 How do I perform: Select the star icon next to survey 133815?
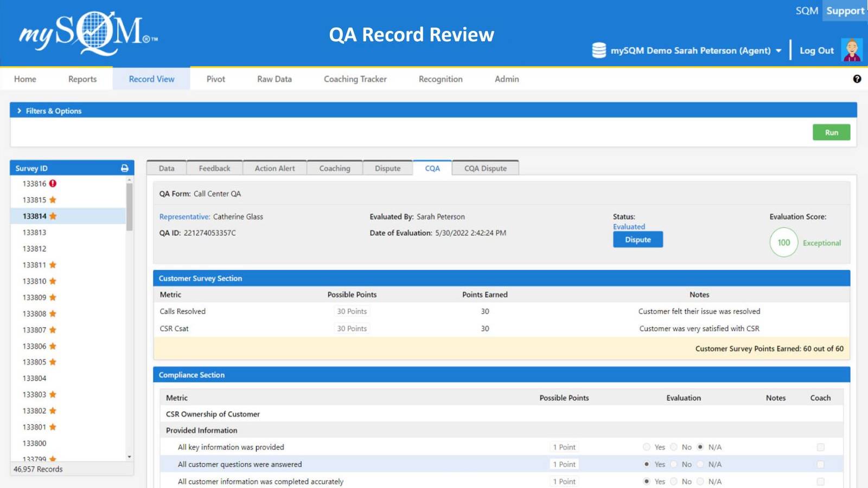click(x=53, y=200)
